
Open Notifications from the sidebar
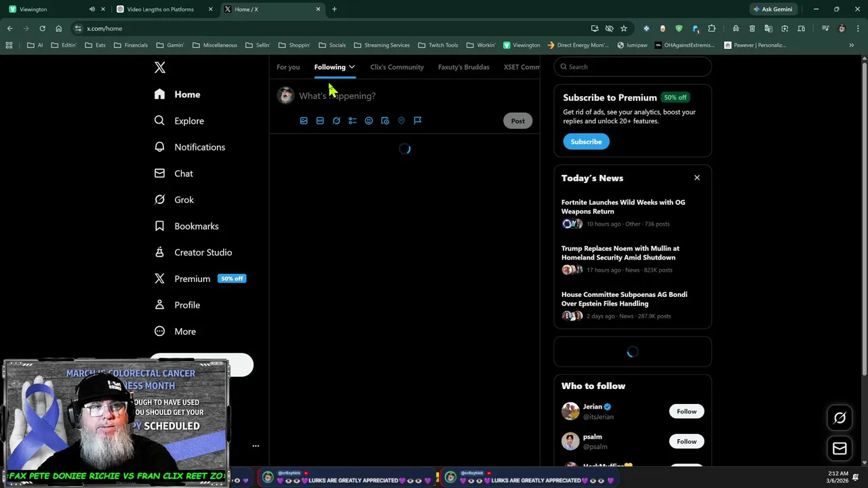click(x=189, y=147)
